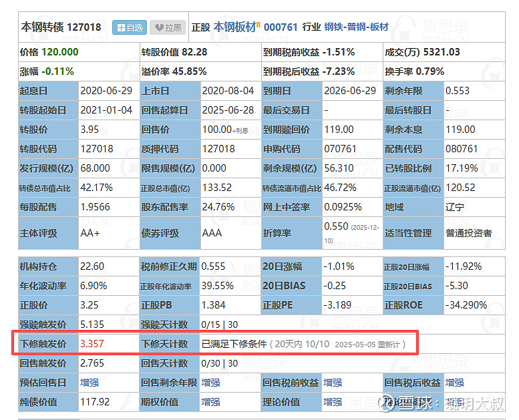Select 剩余规模 value 56.310
The width and height of the screenshot is (519, 420).
pyautogui.click(x=339, y=168)
